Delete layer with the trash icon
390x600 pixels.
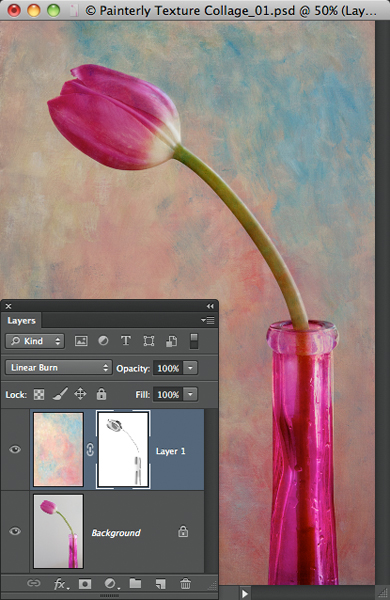[185, 584]
